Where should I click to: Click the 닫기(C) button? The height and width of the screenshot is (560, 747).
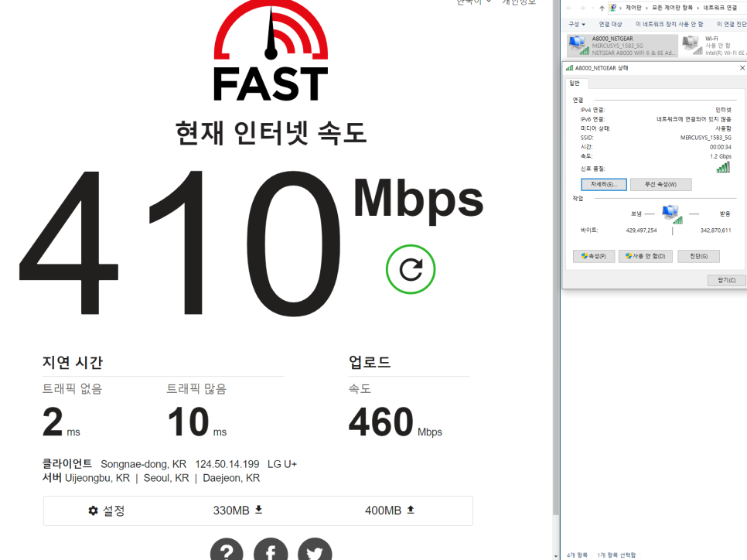[x=726, y=280]
